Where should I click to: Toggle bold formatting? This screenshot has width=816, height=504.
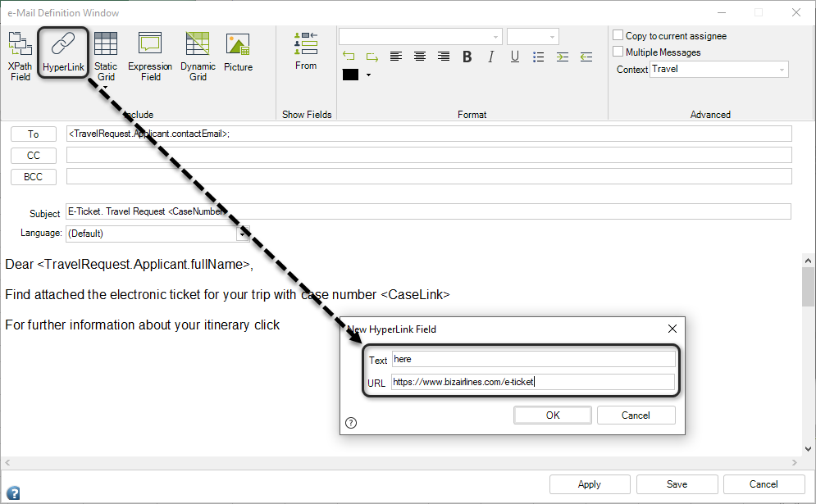[x=467, y=57]
